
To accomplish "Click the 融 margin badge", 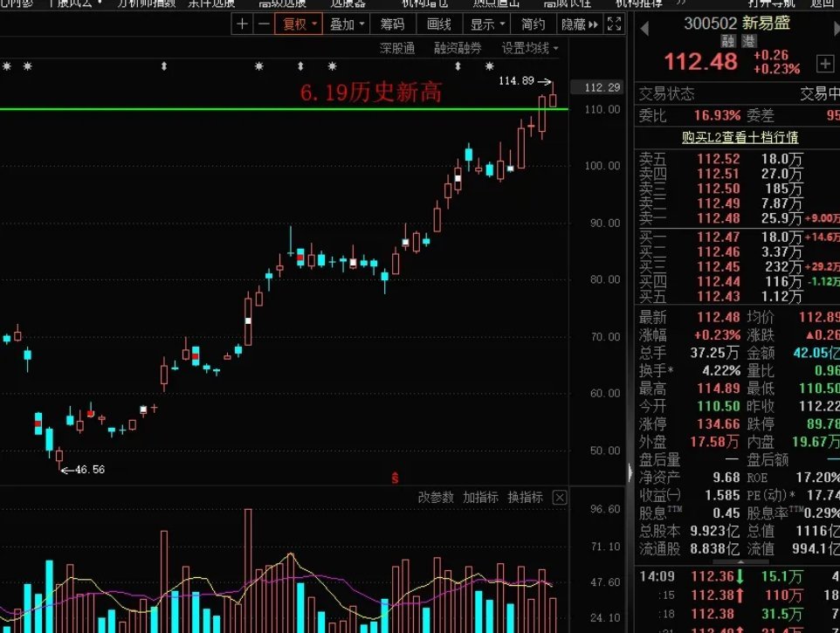I will pos(727,41).
